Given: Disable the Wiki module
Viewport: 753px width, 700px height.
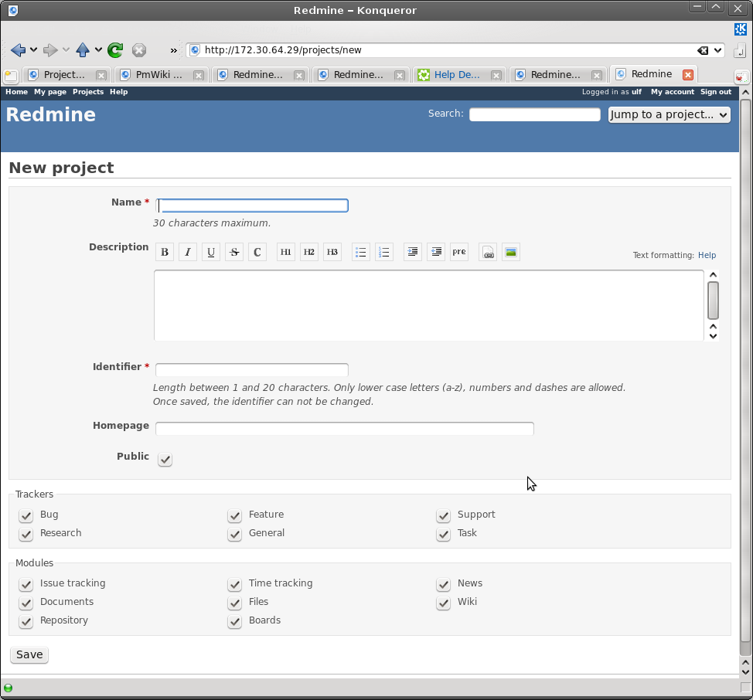Looking at the screenshot, I should (443, 603).
